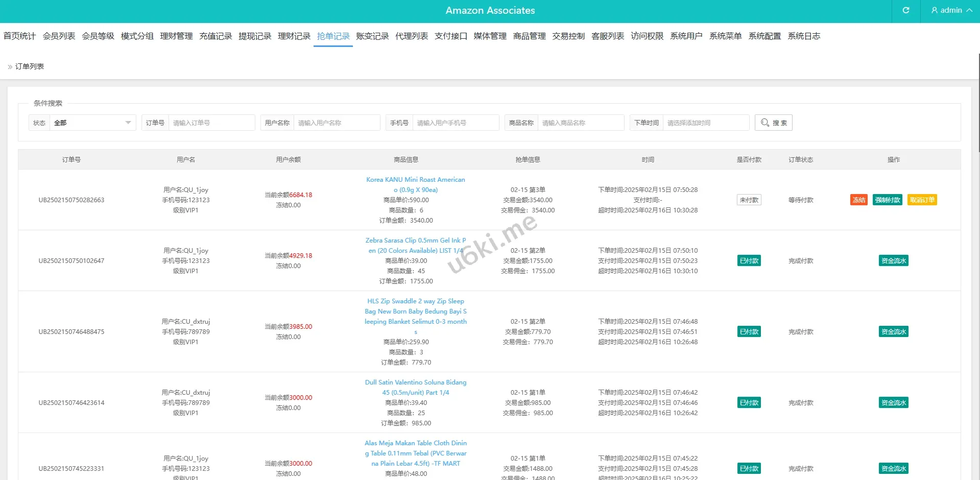Expand the admin account dropdown arrow
This screenshot has width=980, height=480.
(969, 10)
